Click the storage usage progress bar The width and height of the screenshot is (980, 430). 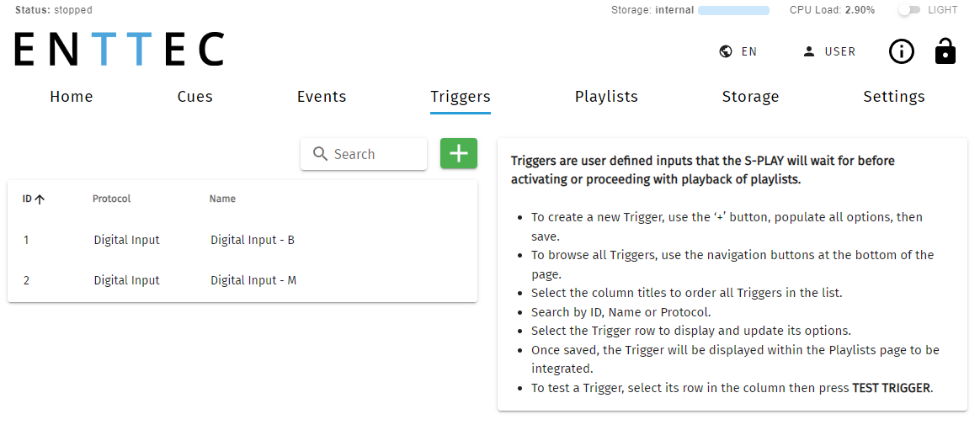pos(734,10)
